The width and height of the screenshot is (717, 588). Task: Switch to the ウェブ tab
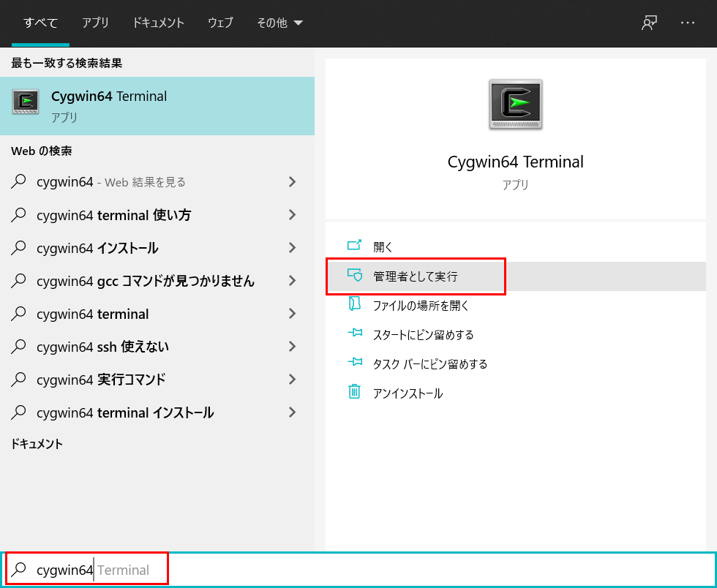pos(220,23)
